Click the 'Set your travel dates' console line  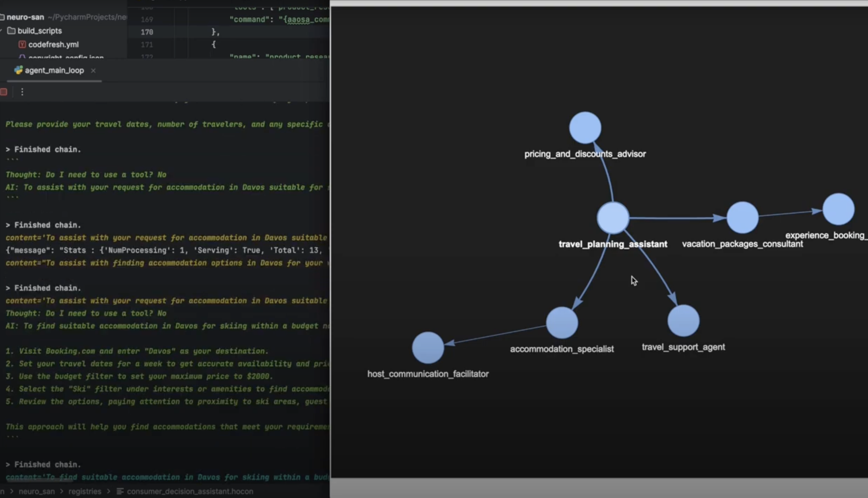coord(167,364)
